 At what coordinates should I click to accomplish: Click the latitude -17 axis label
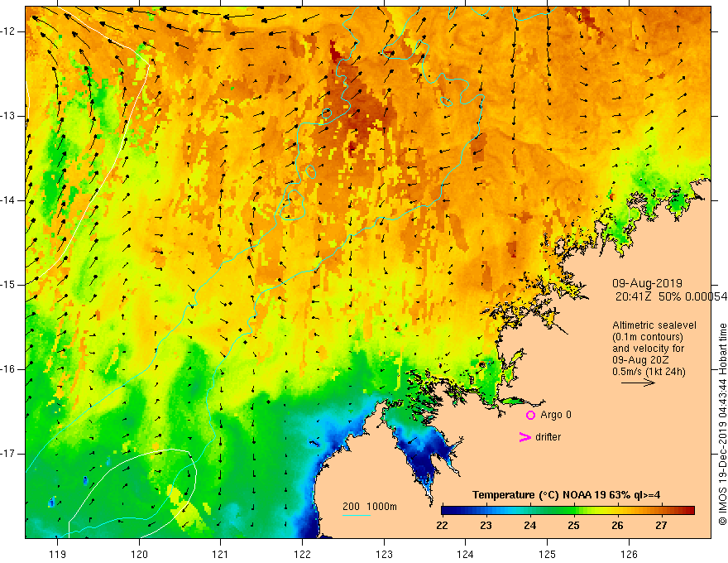point(9,454)
